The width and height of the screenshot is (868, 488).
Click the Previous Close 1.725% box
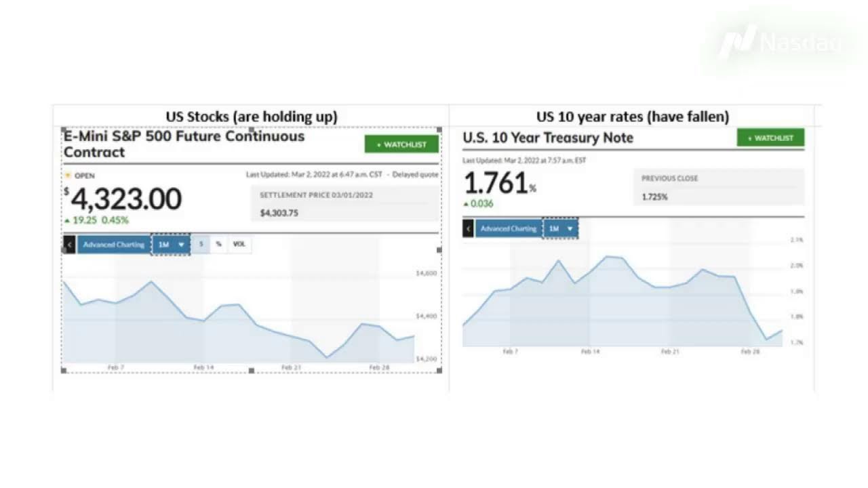(719, 187)
